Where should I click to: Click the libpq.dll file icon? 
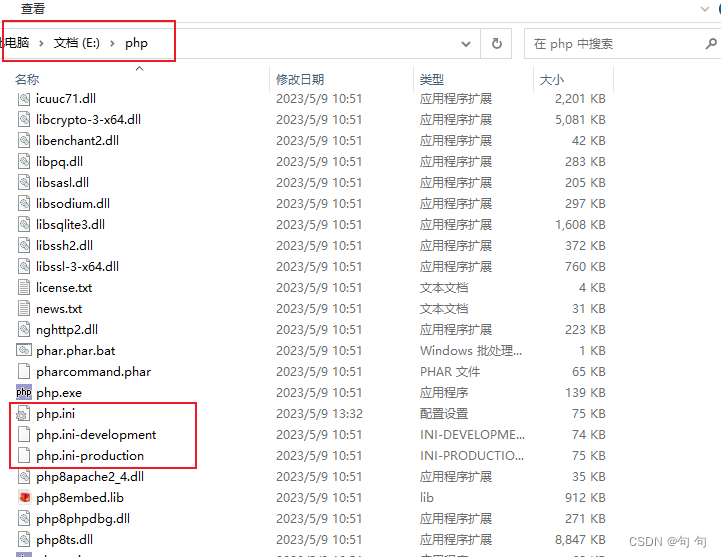click(24, 161)
